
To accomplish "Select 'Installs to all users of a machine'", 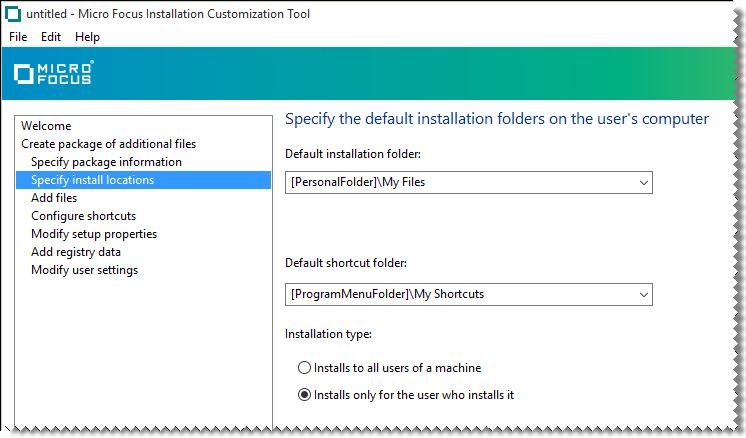I will click(305, 368).
